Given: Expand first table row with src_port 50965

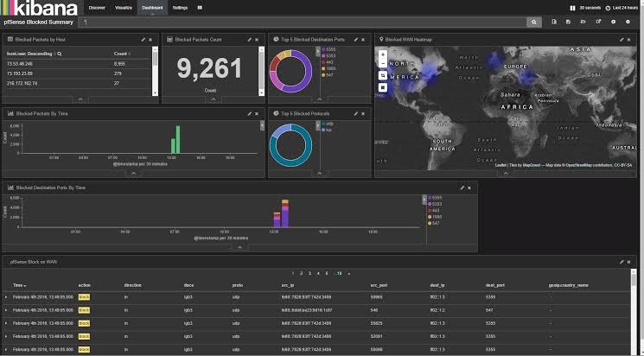Looking at the screenshot, I should click(6, 297).
